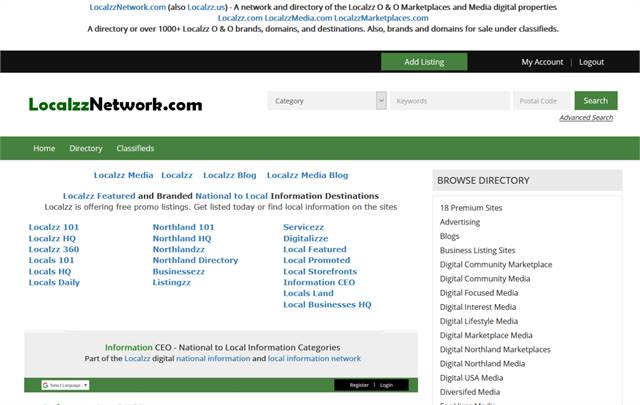
Task: Open Localzz 101 link
Action: [53, 227]
